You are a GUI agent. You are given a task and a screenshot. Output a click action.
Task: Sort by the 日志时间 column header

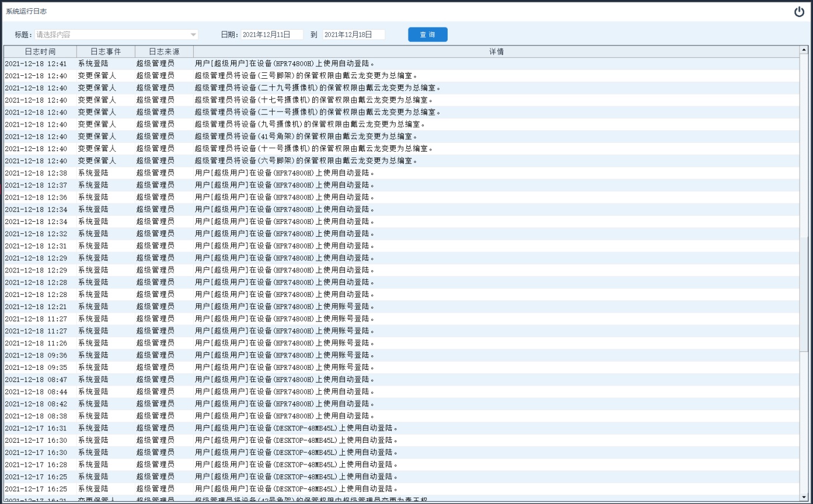(x=40, y=52)
